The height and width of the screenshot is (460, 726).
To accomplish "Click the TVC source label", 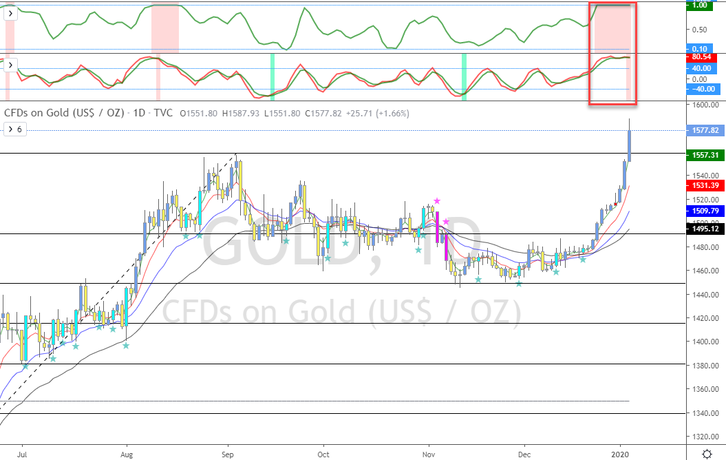I will 163,113.
